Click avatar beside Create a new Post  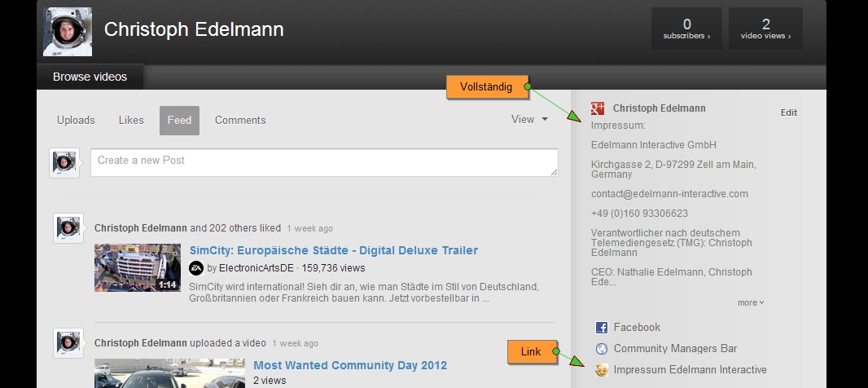(x=64, y=163)
